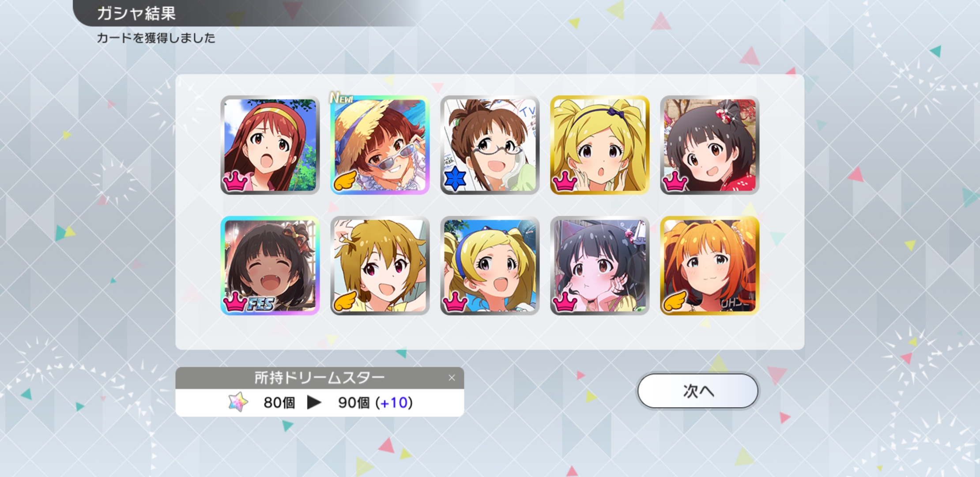The image size is (980, 477).
Task: Close the 所持ドリームスター panel
Action: (452, 378)
